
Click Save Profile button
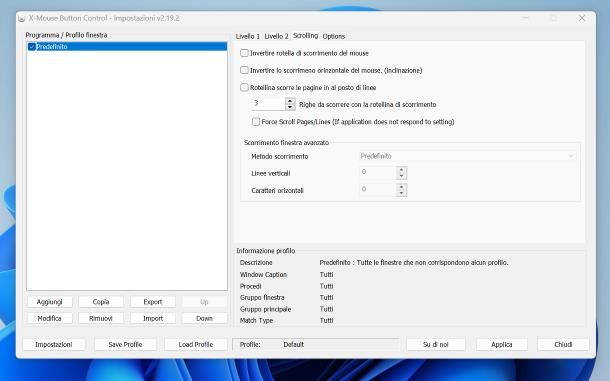(125, 344)
